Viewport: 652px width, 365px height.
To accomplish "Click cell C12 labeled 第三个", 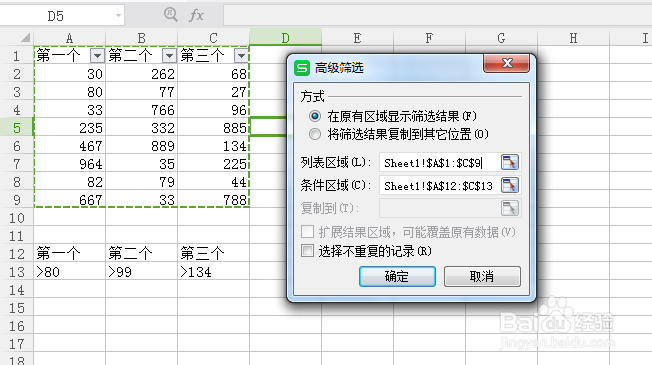I will point(213,254).
